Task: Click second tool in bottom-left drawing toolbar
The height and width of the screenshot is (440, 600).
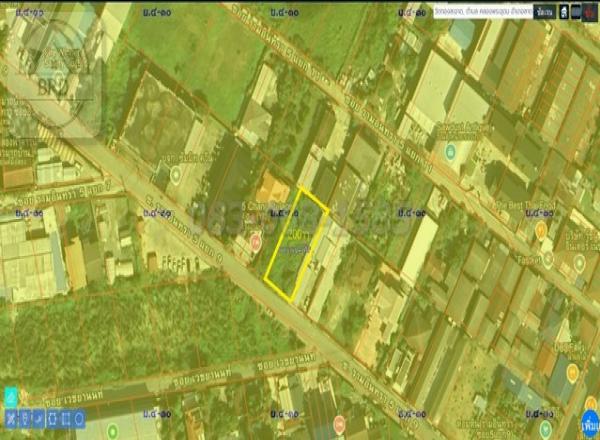Action: pos(26,418)
